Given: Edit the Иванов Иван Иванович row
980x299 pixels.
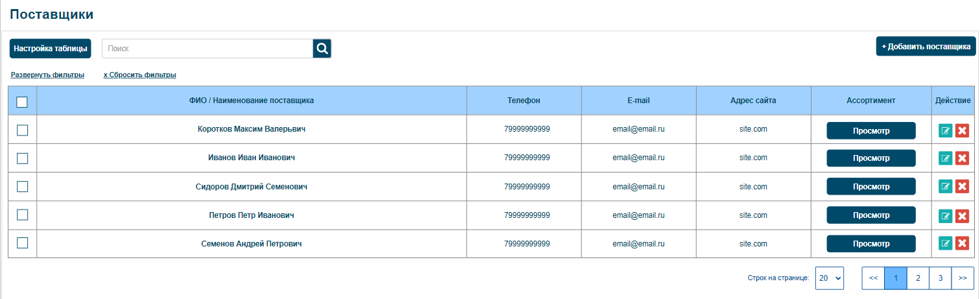Looking at the screenshot, I should pos(946,158).
